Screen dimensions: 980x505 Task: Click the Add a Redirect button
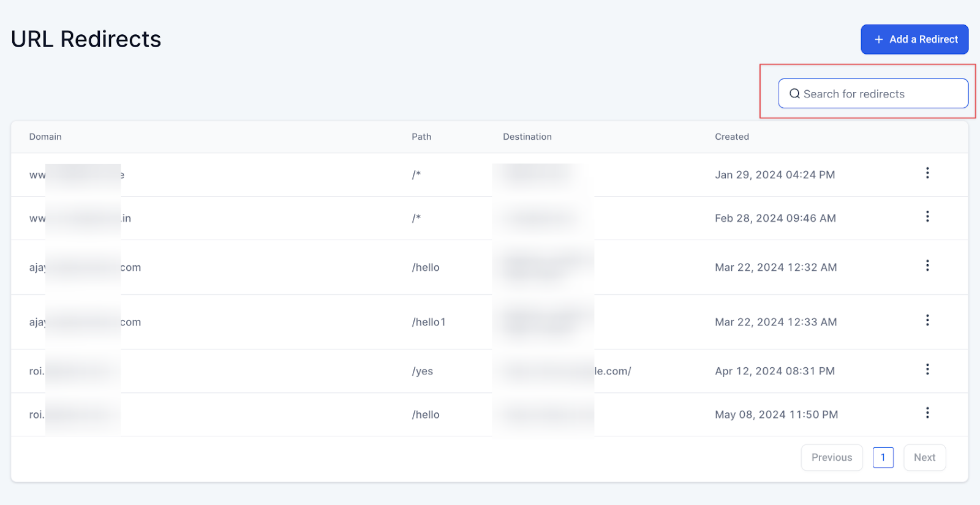pyautogui.click(x=914, y=39)
